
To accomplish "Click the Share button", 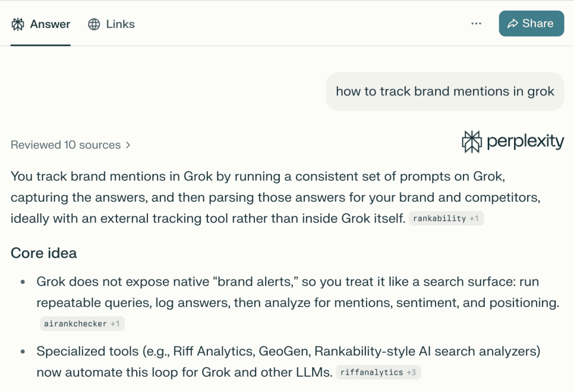I will (531, 24).
